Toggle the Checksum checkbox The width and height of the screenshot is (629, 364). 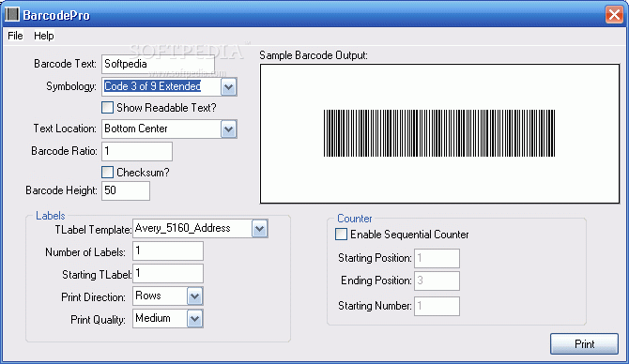[x=108, y=172]
